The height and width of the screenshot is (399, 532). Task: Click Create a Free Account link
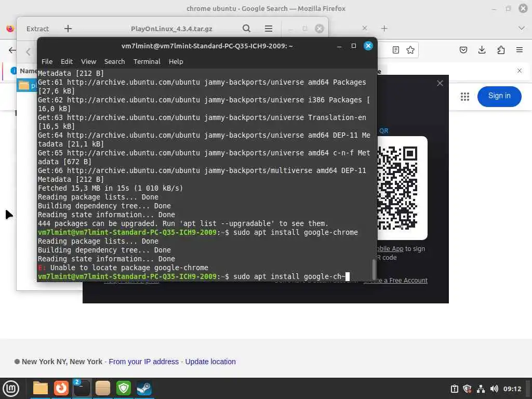tap(395, 280)
